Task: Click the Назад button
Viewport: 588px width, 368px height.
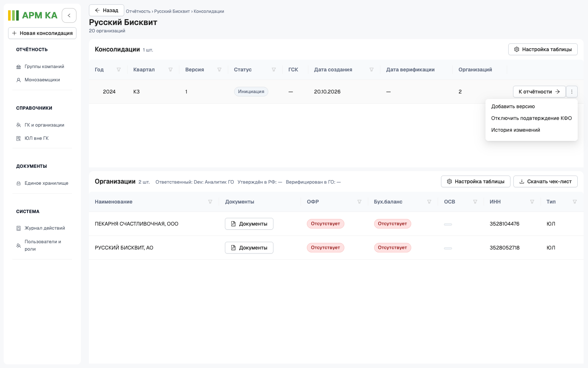Action: pos(107,10)
